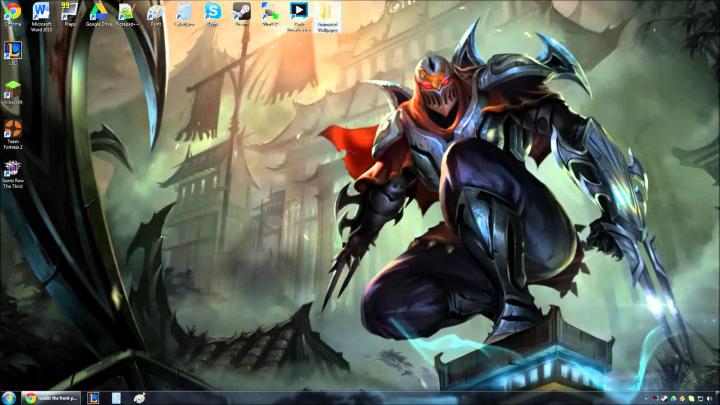This screenshot has height=405, width=720.
Task: Click the blank document taskbar icon
Action: (116, 398)
